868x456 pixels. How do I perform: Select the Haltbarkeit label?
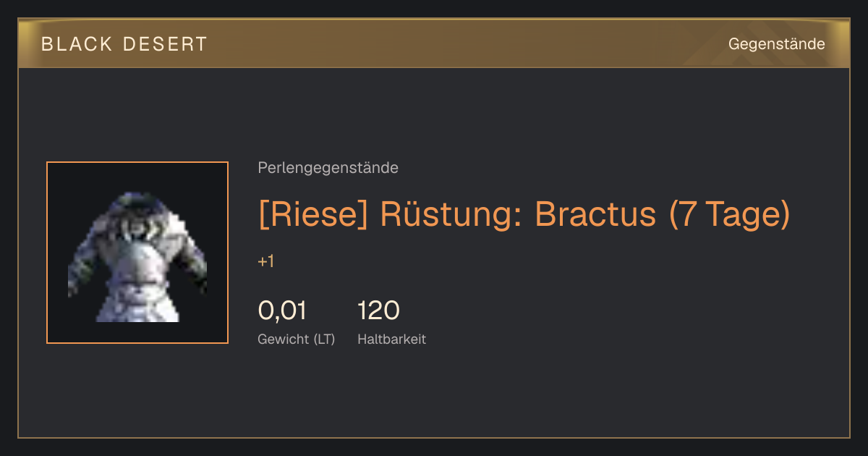coord(391,339)
